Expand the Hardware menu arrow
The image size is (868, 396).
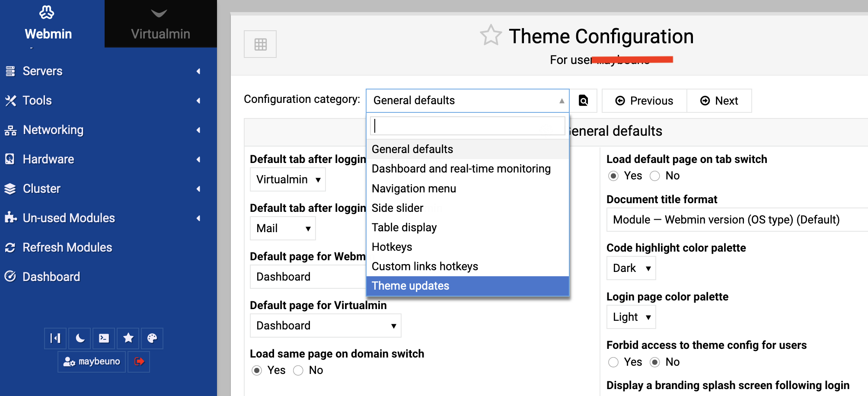[198, 160]
